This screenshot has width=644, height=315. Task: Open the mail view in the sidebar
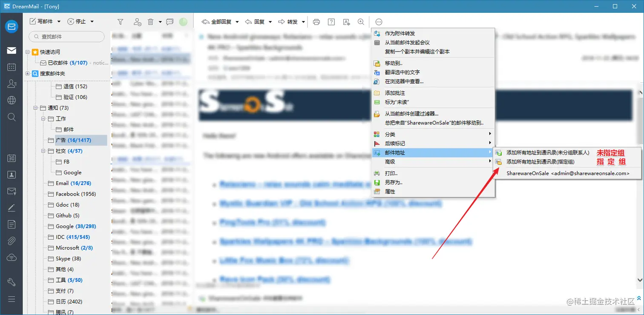click(x=11, y=51)
